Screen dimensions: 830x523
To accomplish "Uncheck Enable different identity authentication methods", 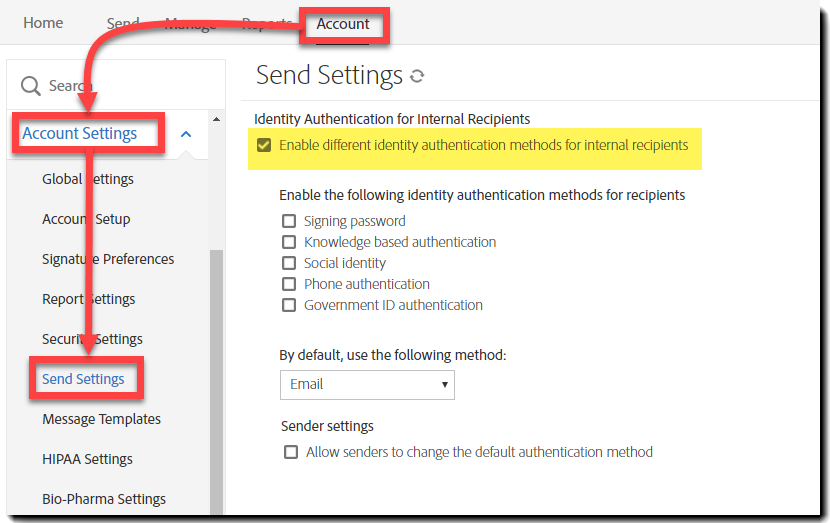I will tap(264, 145).
